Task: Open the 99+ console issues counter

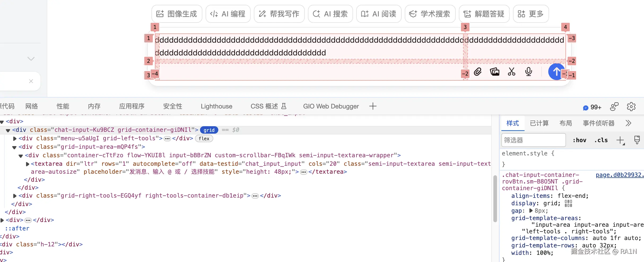Action: point(592,107)
